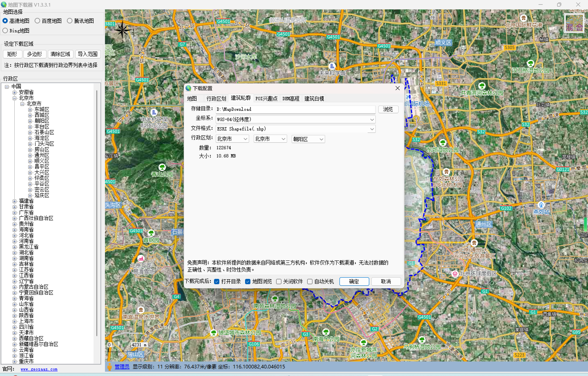Expand the 朝阳区 tree node
The height and width of the screenshot is (376, 588).
coord(30,121)
